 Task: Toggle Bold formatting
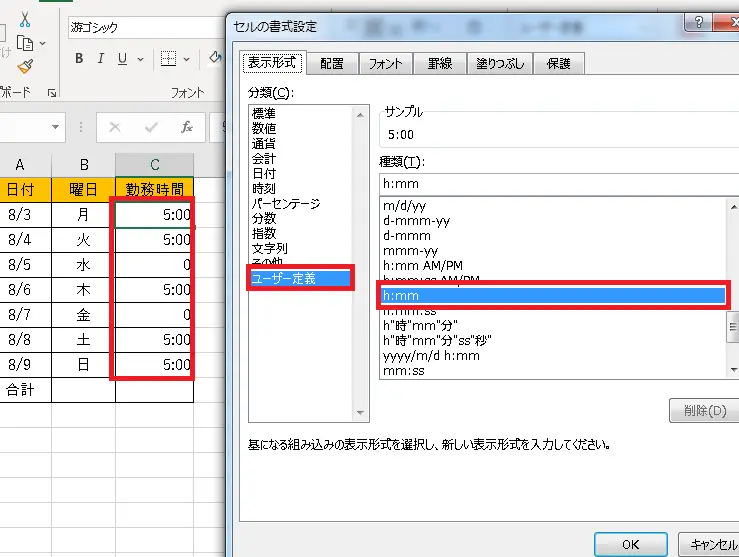tap(79, 59)
